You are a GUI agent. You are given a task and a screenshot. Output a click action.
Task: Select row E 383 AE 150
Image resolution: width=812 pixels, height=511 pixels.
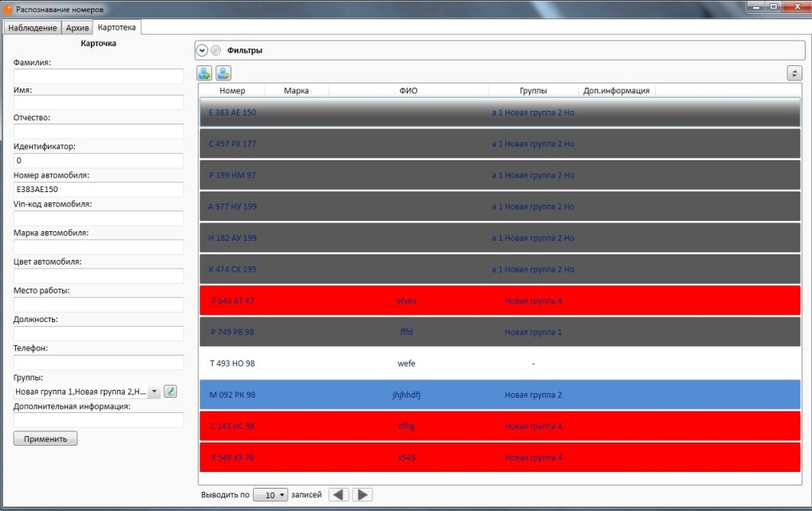pyautogui.click(x=500, y=112)
